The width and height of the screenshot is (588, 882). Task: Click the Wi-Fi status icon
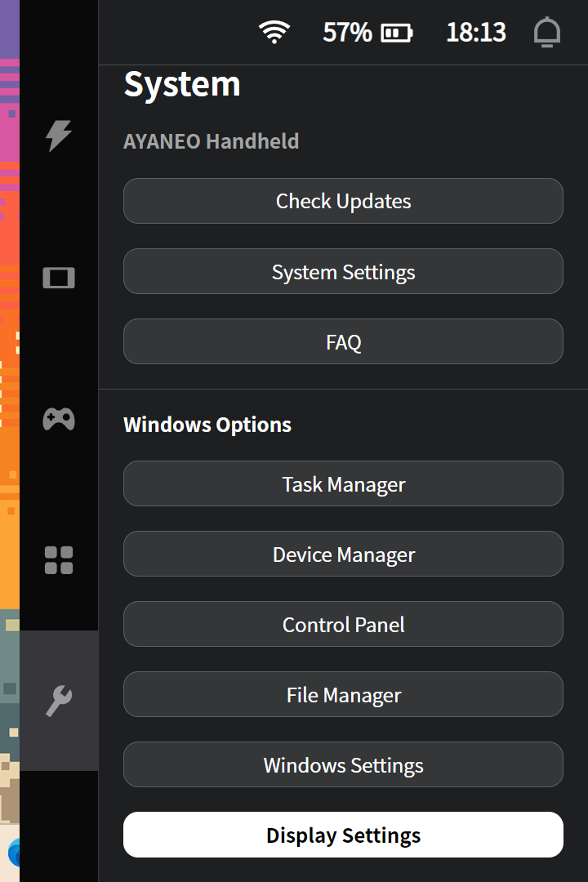pyautogui.click(x=274, y=33)
